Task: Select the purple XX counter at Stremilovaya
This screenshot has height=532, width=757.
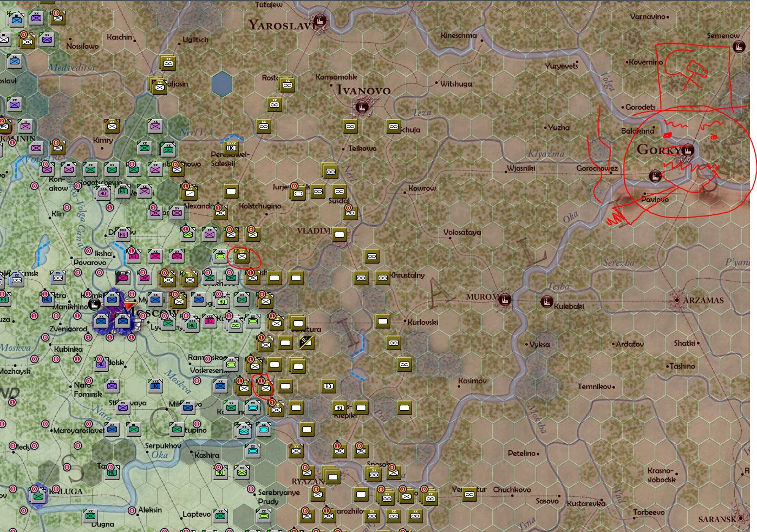Action: 123,406
